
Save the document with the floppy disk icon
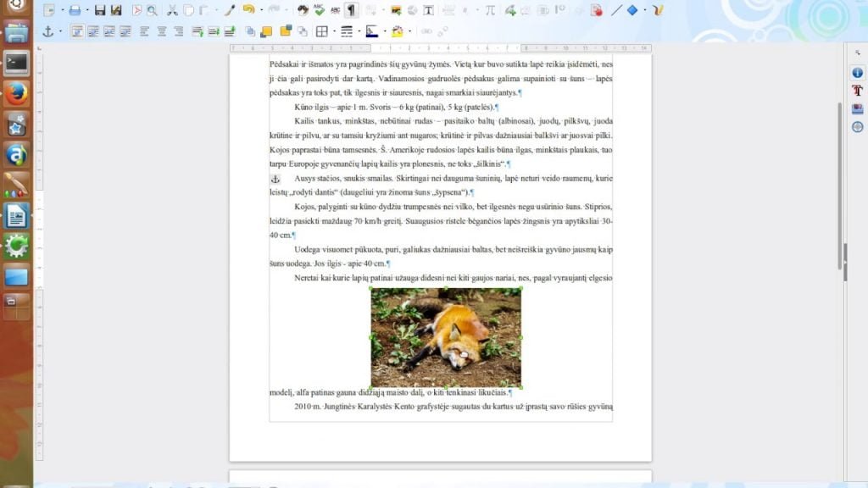pos(100,10)
